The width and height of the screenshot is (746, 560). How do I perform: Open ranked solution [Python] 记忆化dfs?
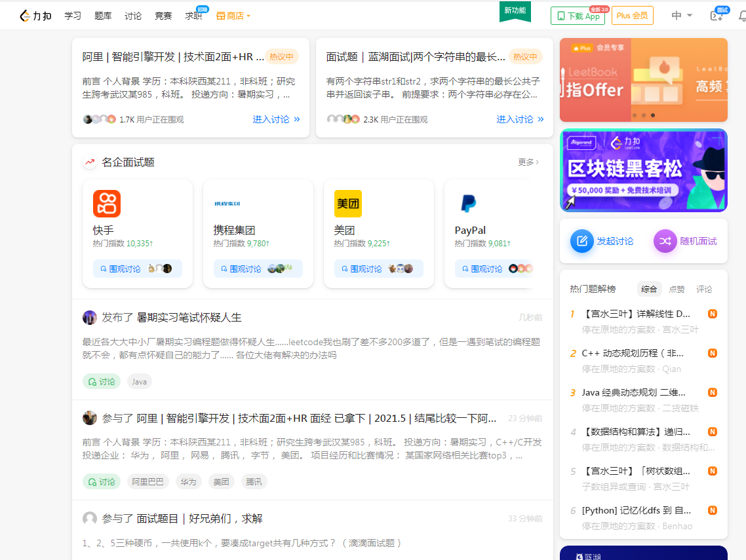(x=636, y=511)
